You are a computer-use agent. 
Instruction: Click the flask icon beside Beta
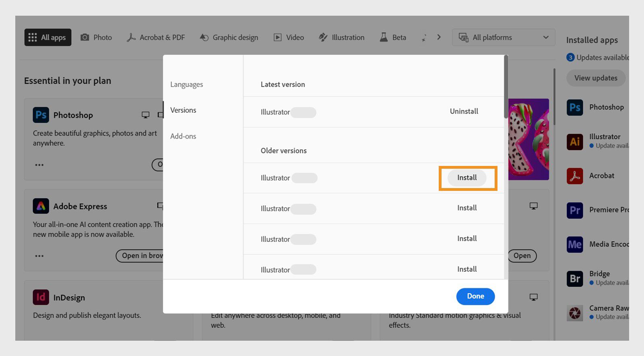(x=384, y=37)
